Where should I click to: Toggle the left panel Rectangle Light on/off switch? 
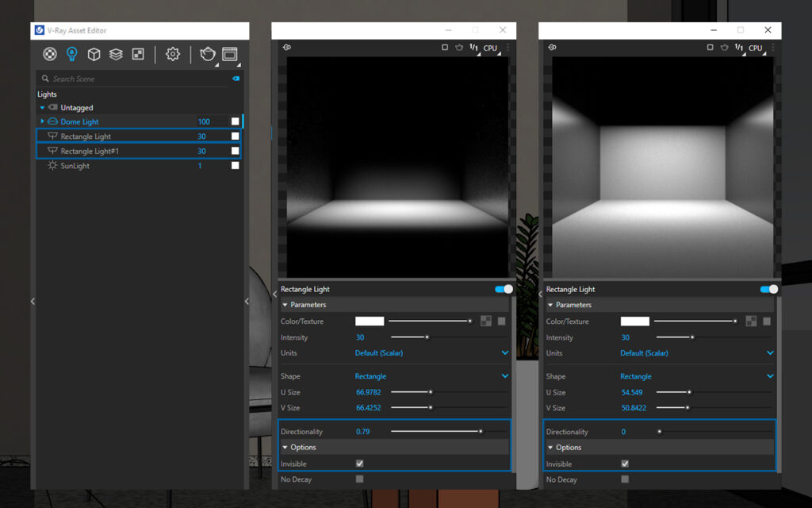point(503,289)
